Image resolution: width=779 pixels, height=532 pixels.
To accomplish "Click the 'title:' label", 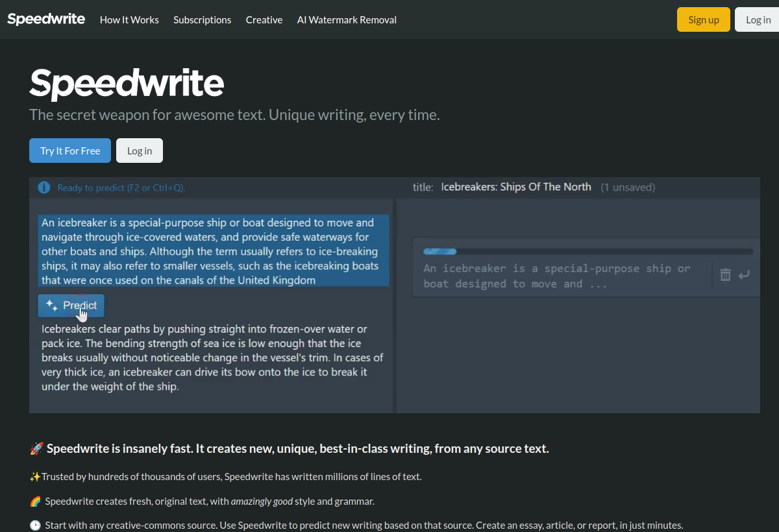I will click(x=423, y=187).
